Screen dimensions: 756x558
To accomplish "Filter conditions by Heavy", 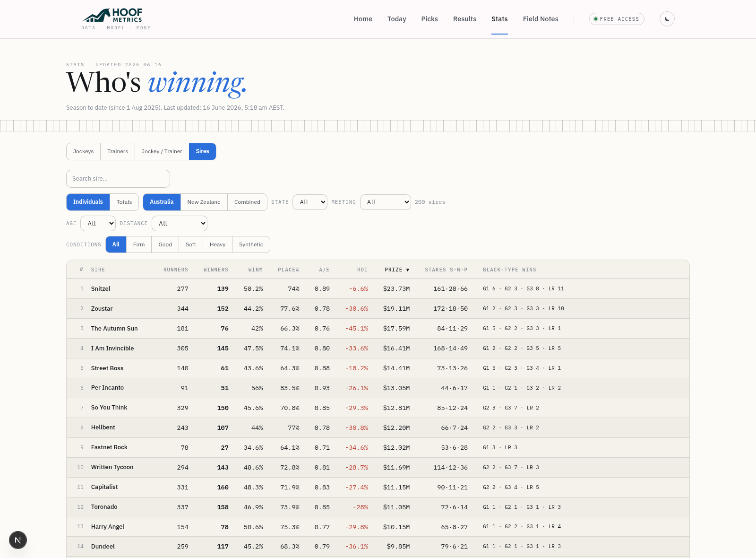I will click(x=218, y=244).
